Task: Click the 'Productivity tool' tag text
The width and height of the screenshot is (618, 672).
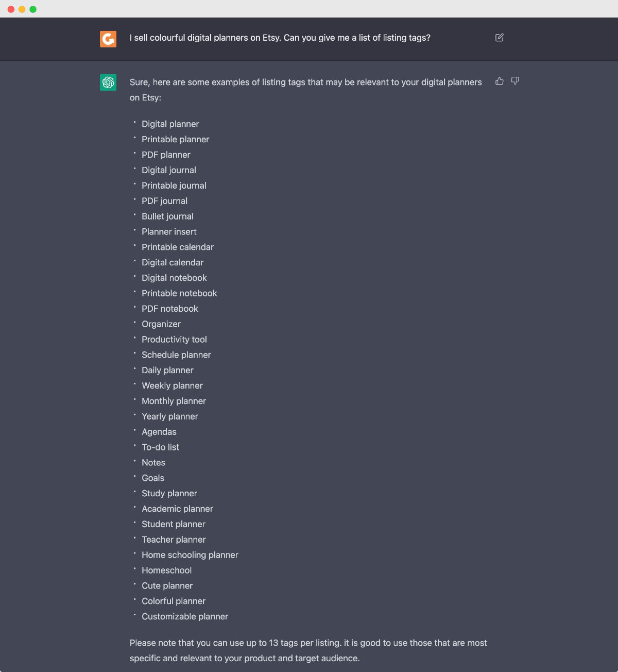Action: [x=175, y=340]
